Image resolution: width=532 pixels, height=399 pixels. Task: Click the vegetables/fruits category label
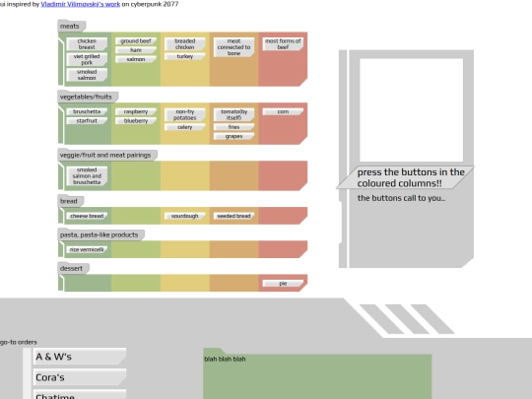(88, 97)
